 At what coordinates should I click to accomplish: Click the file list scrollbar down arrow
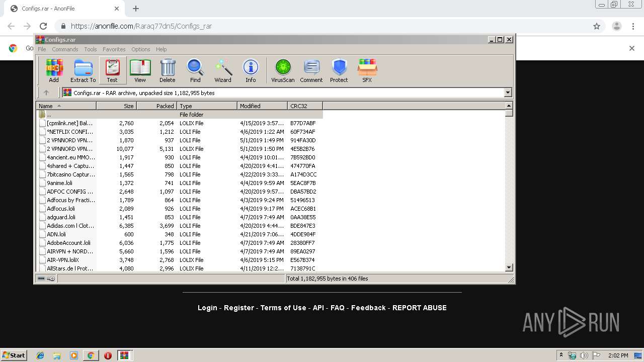click(x=509, y=267)
